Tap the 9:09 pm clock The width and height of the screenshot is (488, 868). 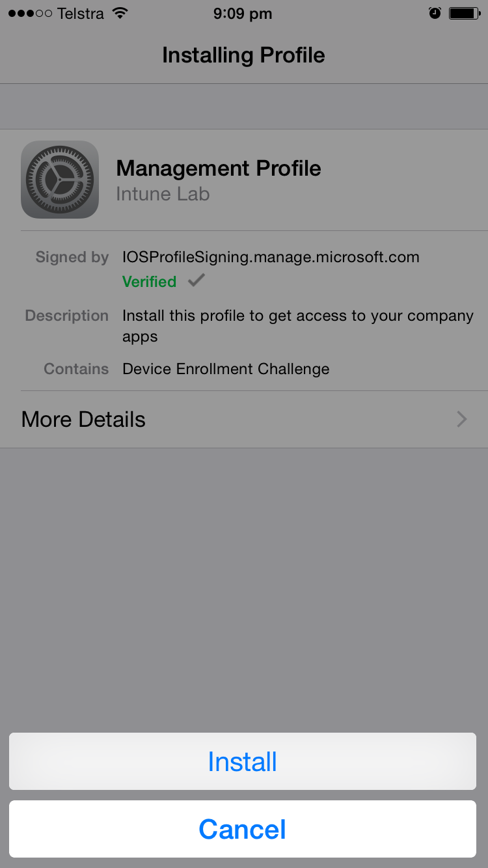(x=243, y=14)
